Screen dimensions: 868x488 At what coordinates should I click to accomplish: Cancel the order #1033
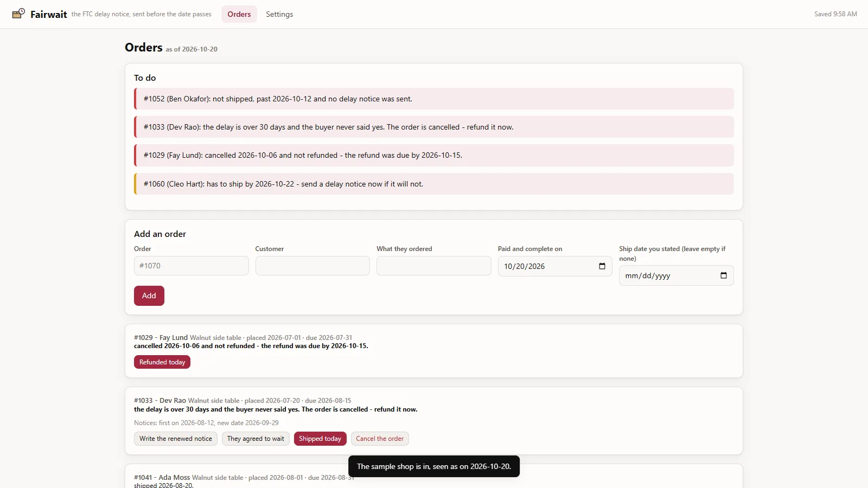coord(380,439)
